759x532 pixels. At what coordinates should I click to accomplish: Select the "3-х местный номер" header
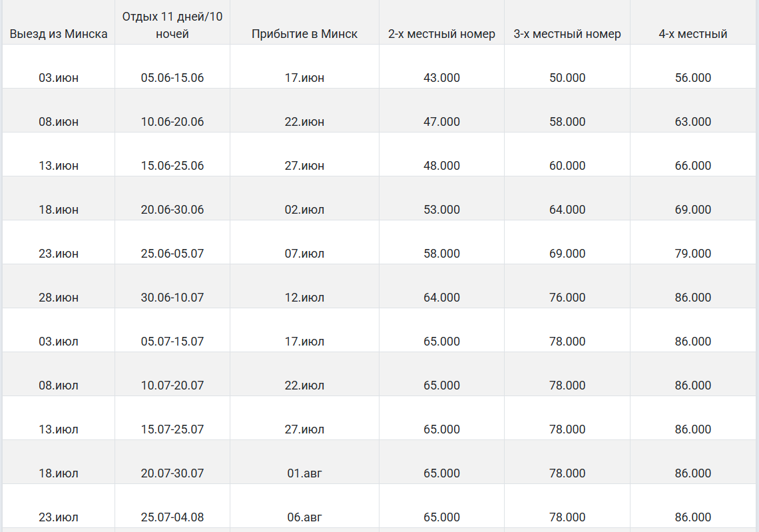tap(567, 34)
